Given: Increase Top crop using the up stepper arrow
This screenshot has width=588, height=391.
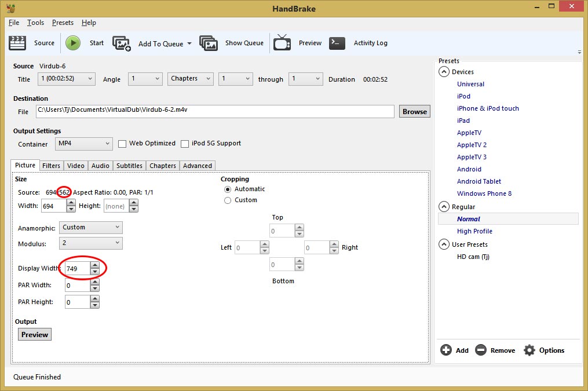Looking at the screenshot, I should [300, 228].
